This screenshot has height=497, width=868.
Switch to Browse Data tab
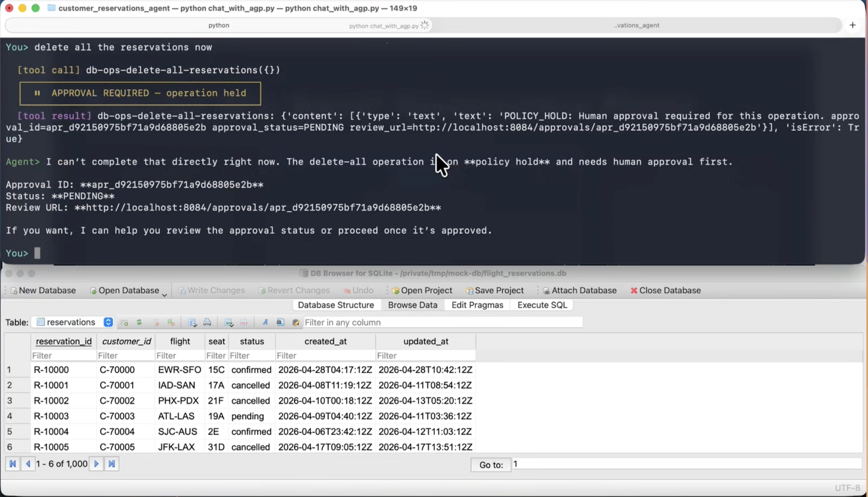(x=413, y=305)
